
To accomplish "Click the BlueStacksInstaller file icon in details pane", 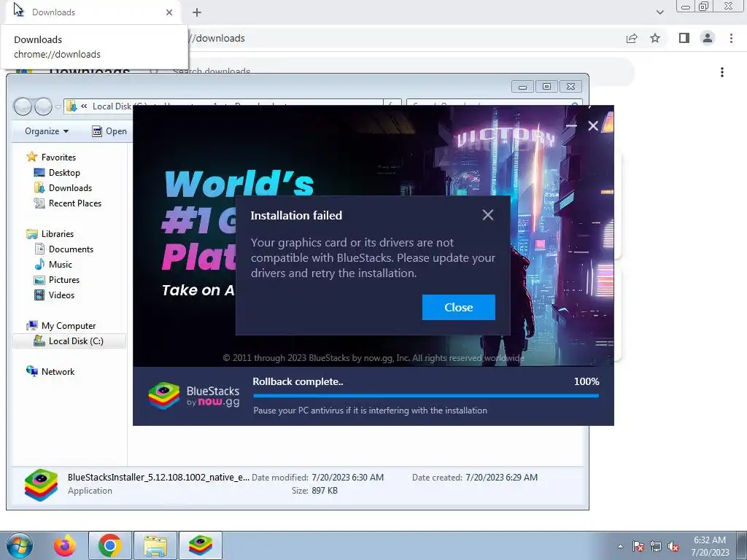I will 41,485.
